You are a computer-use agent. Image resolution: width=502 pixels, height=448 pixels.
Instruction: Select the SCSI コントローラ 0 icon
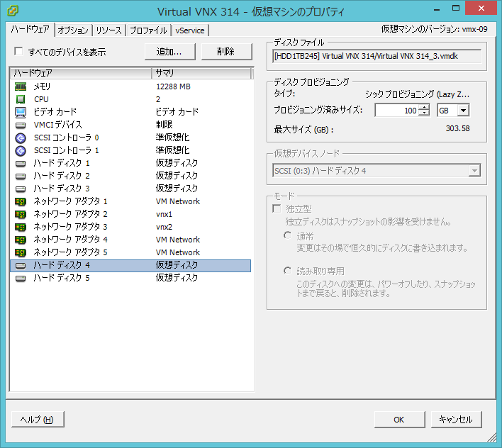(21, 138)
